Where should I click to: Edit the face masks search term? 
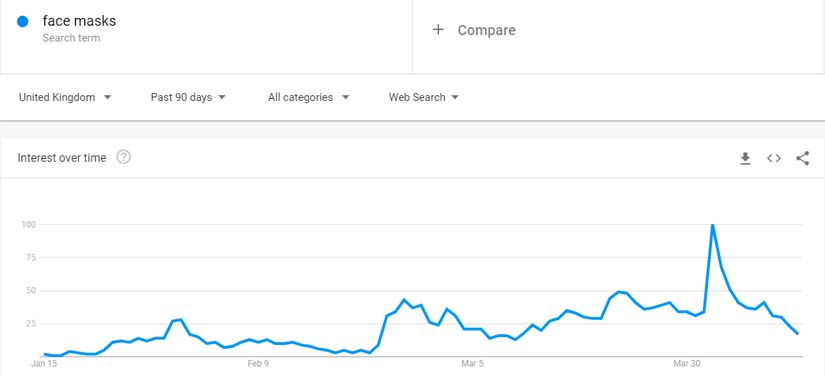(79, 21)
